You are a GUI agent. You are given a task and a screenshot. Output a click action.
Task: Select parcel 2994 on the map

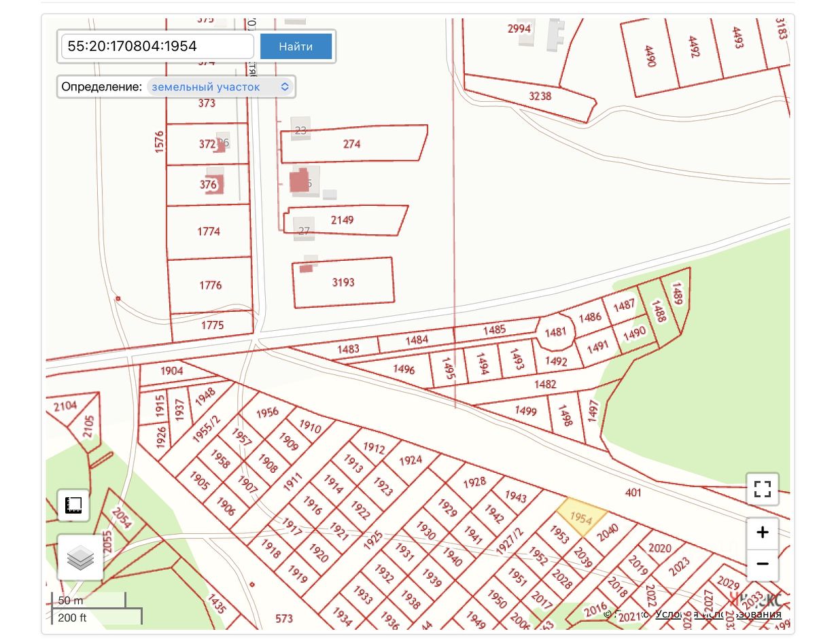click(519, 29)
